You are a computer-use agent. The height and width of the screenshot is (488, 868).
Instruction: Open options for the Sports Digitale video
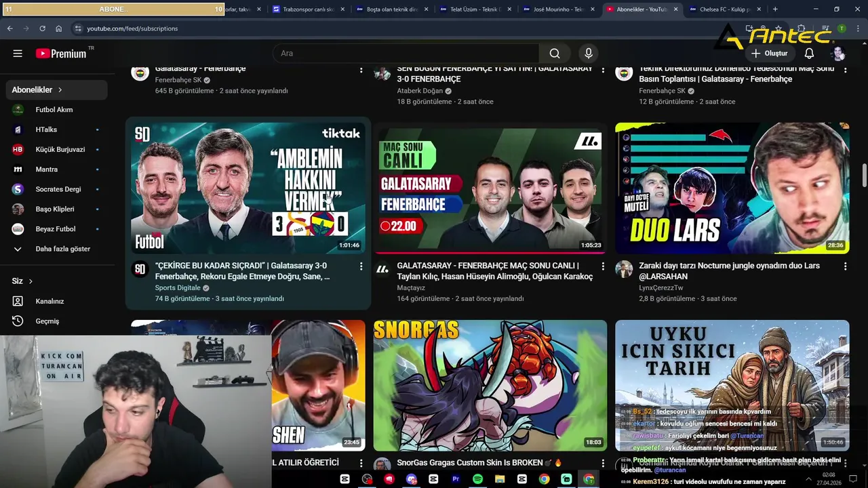[x=361, y=266]
